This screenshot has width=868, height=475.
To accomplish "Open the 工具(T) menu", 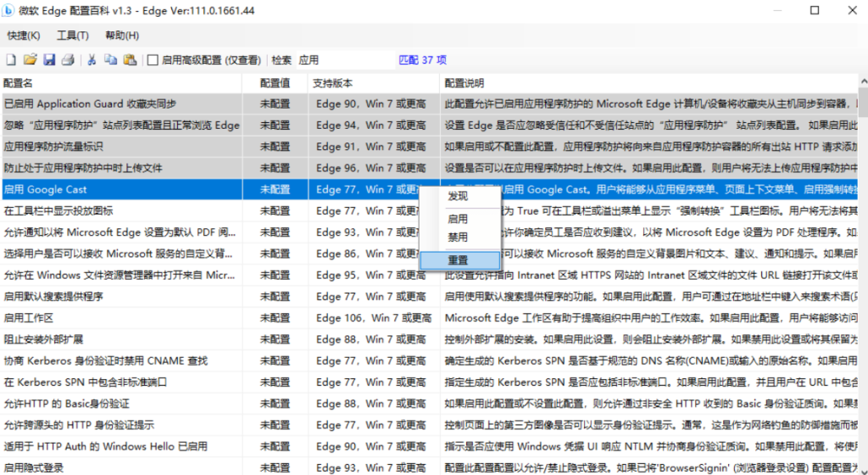I will tap(73, 36).
